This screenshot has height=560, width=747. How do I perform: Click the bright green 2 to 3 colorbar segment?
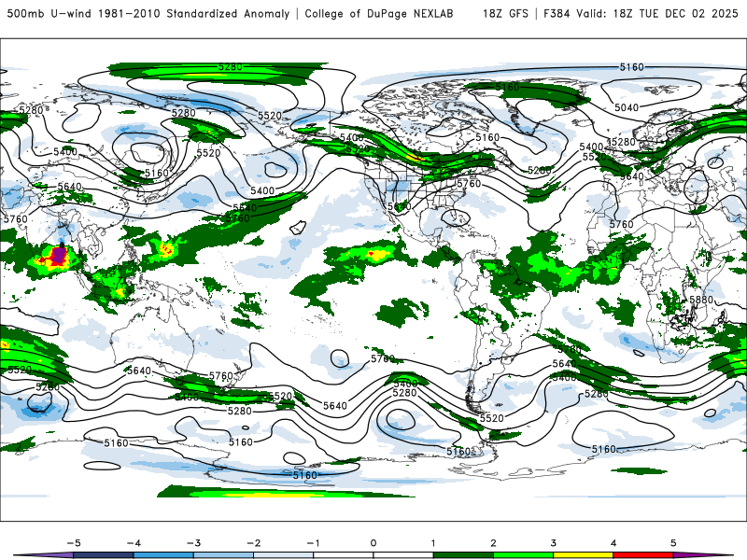tap(523, 555)
